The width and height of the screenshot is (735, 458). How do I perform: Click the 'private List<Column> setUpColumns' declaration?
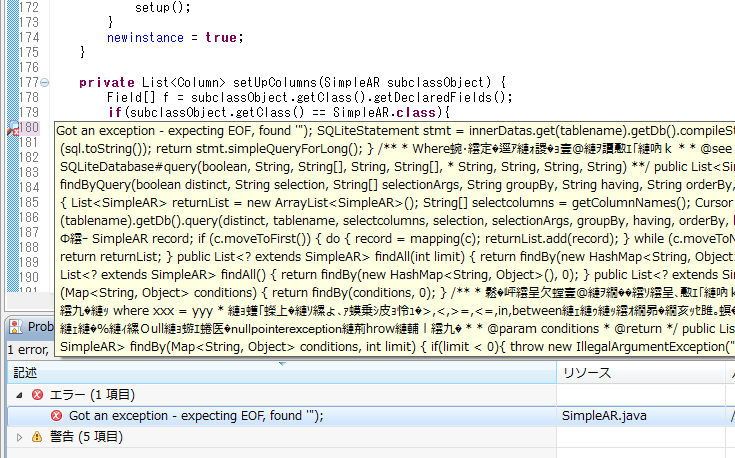[292, 83]
